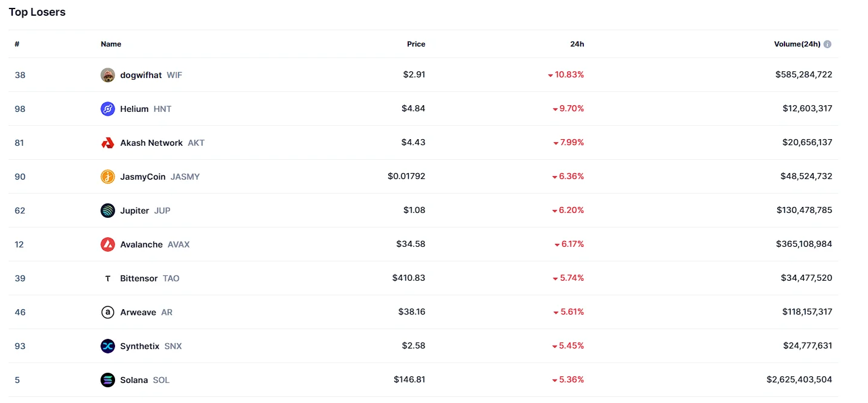Sort table by Price column header
Viewport: 868px width, 403px height.
point(416,44)
